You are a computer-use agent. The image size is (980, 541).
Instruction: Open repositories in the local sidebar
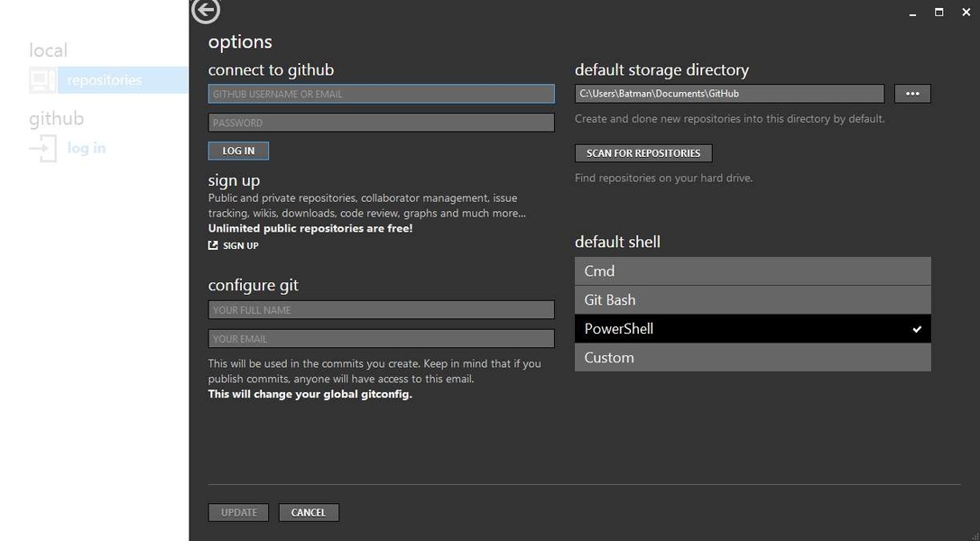105,80
